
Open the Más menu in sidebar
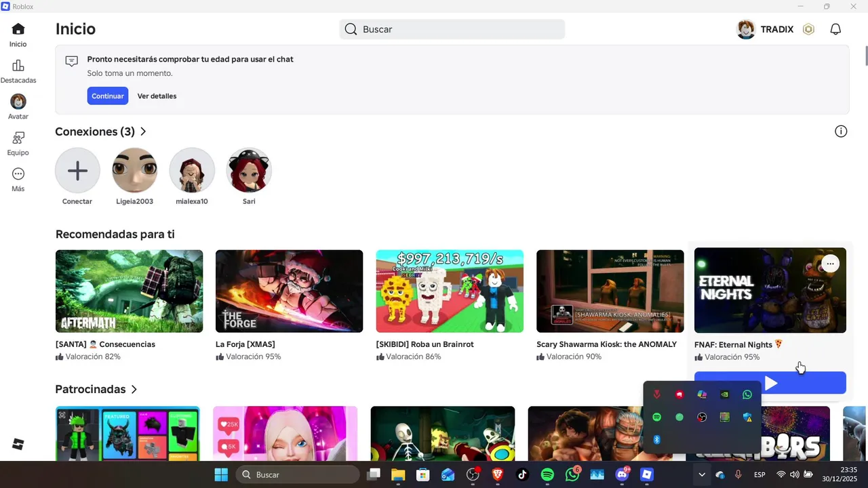point(18,180)
